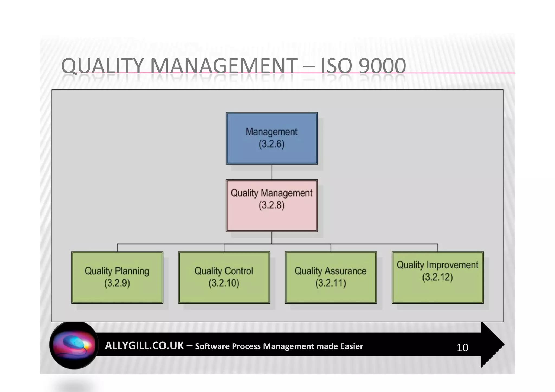The height and width of the screenshot is (392, 555).
Task: Click the QUALITY MANAGEMENT words in the heading
Action: pos(179,66)
